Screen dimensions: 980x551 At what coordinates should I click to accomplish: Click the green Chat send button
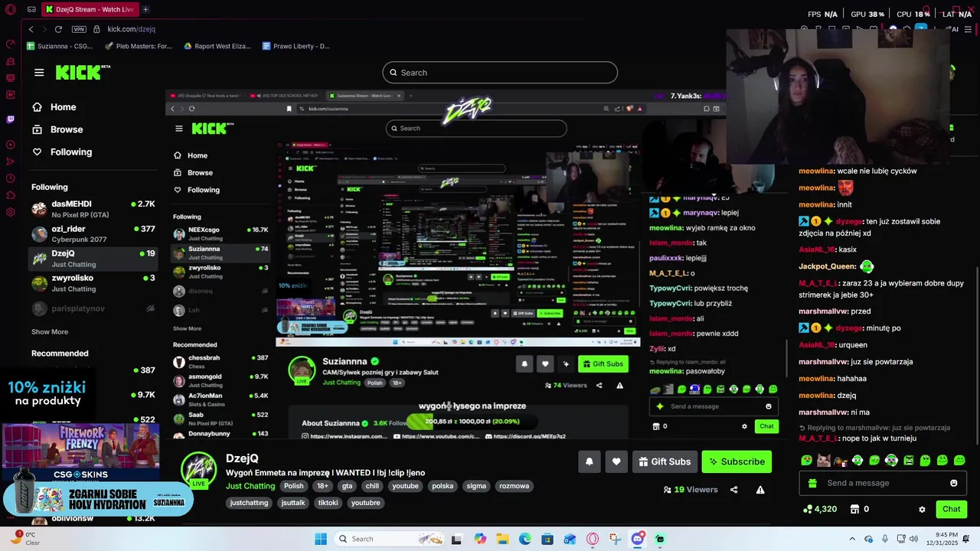click(952, 509)
